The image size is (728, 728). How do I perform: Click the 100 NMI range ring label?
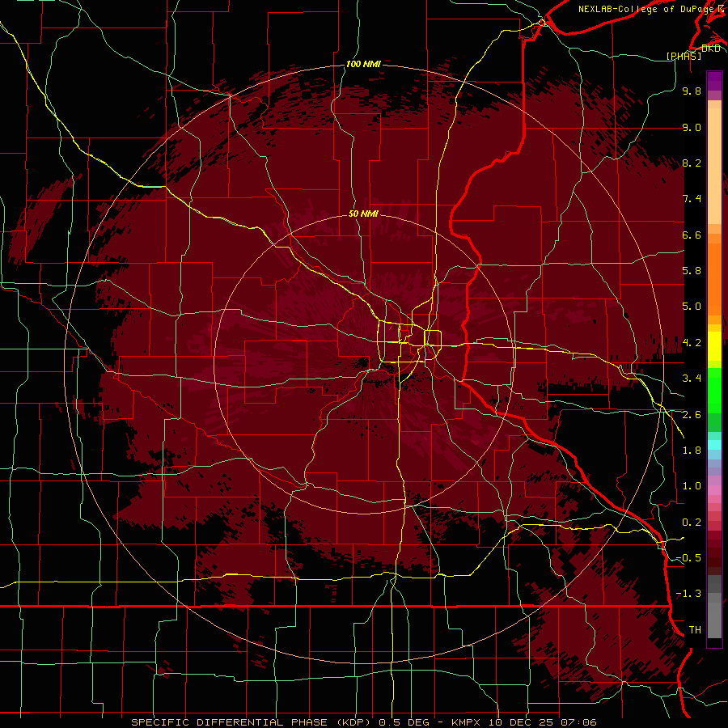pyautogui.click(x=363, y=64)
